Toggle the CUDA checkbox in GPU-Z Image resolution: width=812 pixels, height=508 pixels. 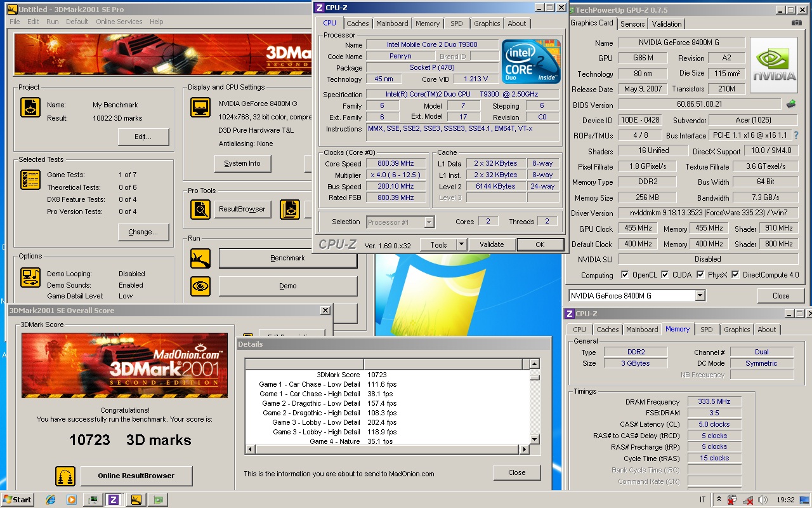click(665, 275)
